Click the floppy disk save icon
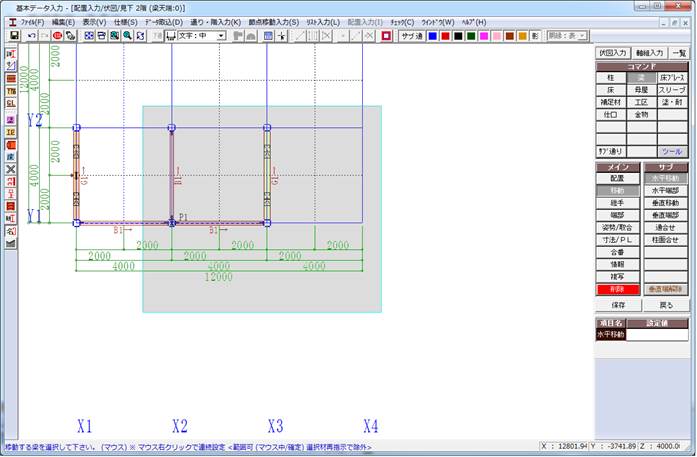The width and height of the screenshot is (697, 457). [14, 36]
